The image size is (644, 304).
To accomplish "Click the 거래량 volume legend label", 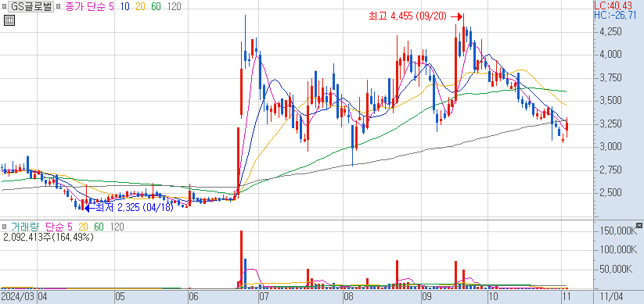I will coord(27,227).
